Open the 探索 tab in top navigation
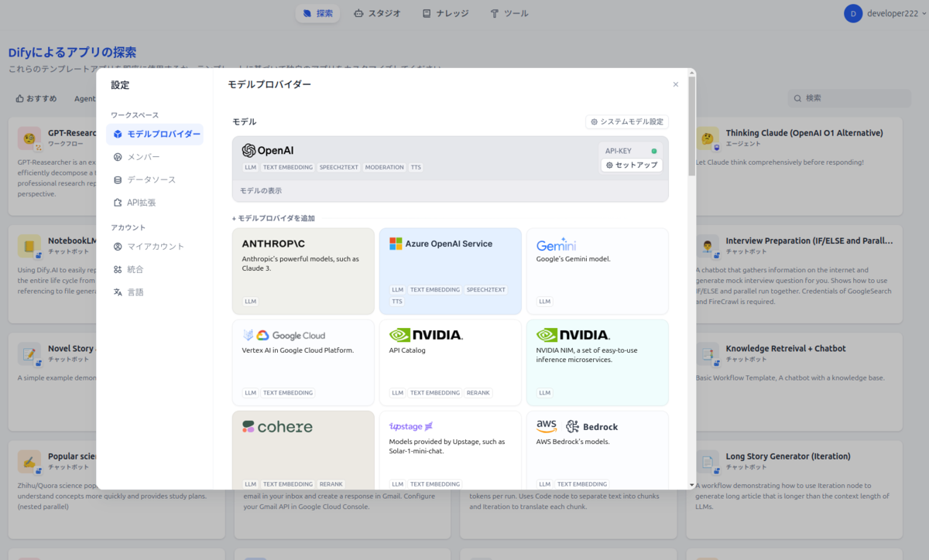The image size is (929, 560). [317, 13]
